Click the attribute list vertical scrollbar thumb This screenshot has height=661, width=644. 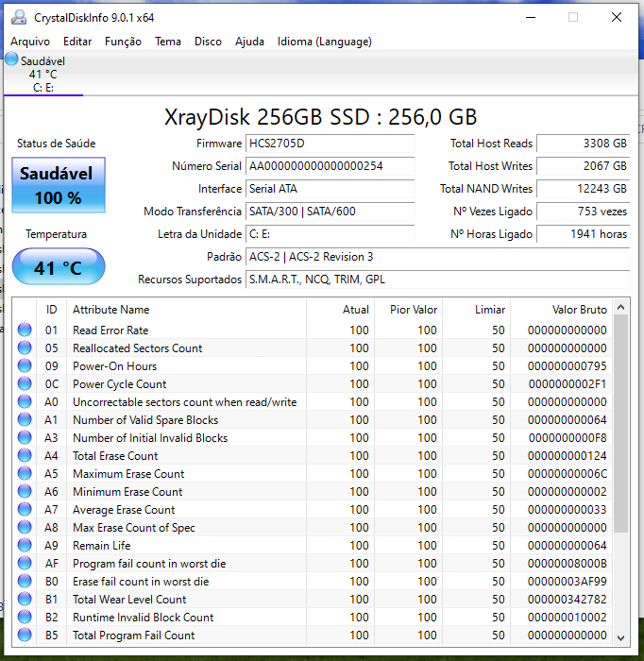[620, 424]
